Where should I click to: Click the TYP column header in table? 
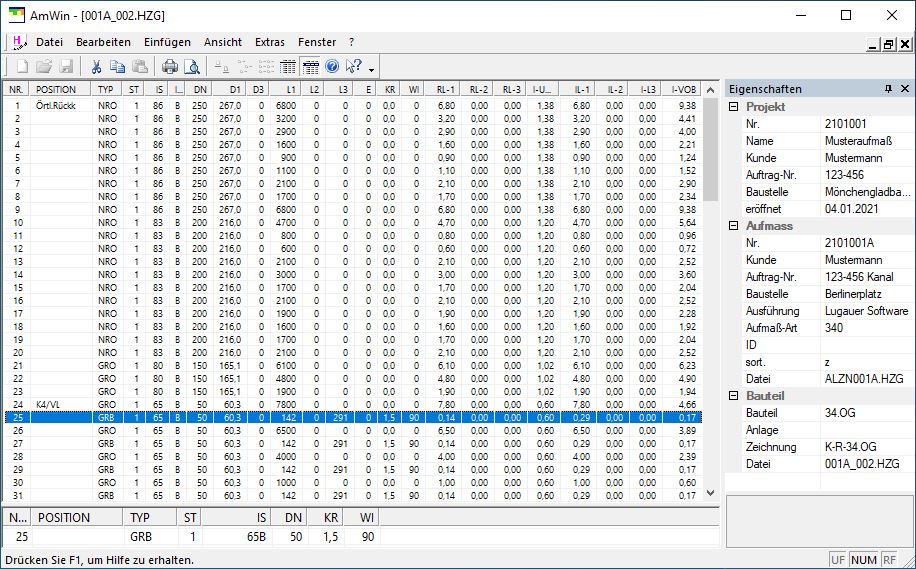(106, 89)
